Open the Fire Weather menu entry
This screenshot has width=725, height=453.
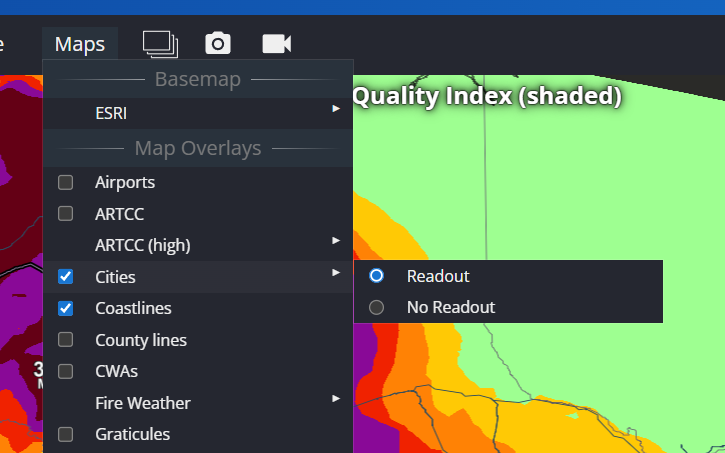tap(198, 403)
